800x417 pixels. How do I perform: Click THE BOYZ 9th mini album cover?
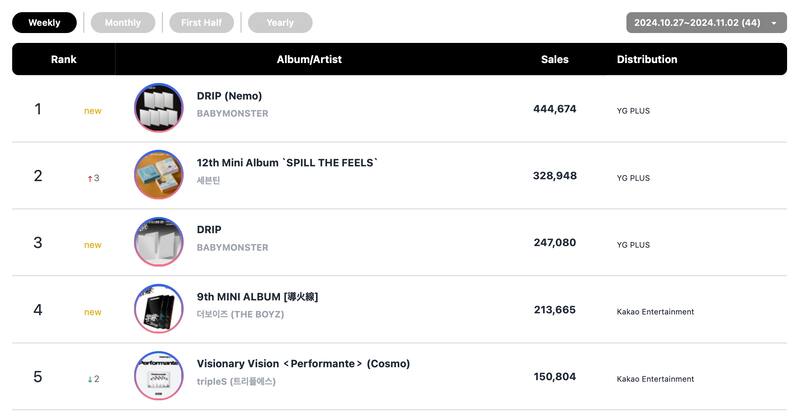[x=158, y=309]
